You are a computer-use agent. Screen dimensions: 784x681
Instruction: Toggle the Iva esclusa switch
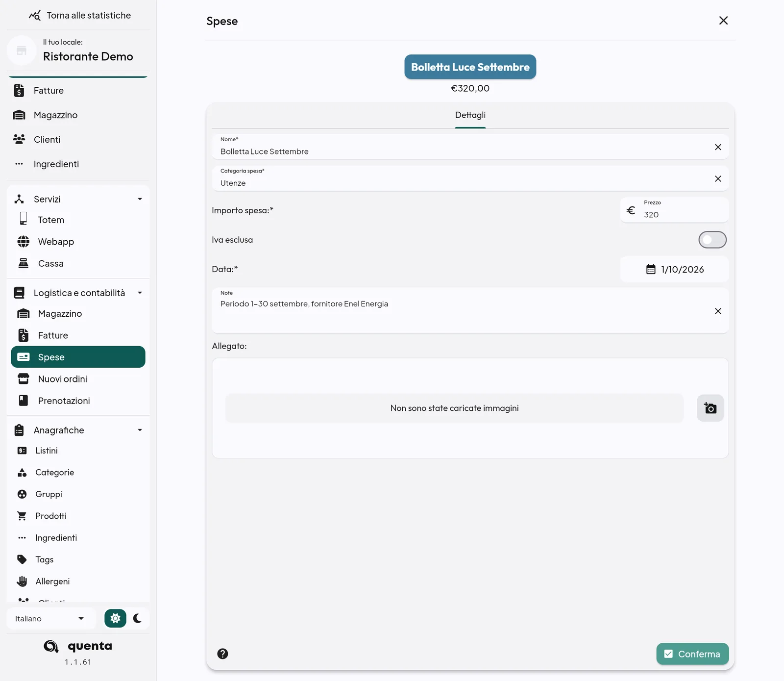(x=712, y=240)
